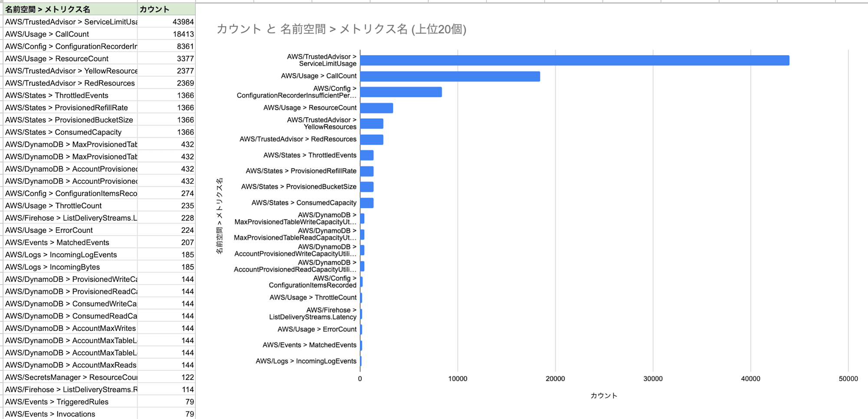Image resolution: width=868 pixels, height=419 pixels.
Task: Click chart label AWS/Usage > ErrorCount
Action: tap(317, 330)
